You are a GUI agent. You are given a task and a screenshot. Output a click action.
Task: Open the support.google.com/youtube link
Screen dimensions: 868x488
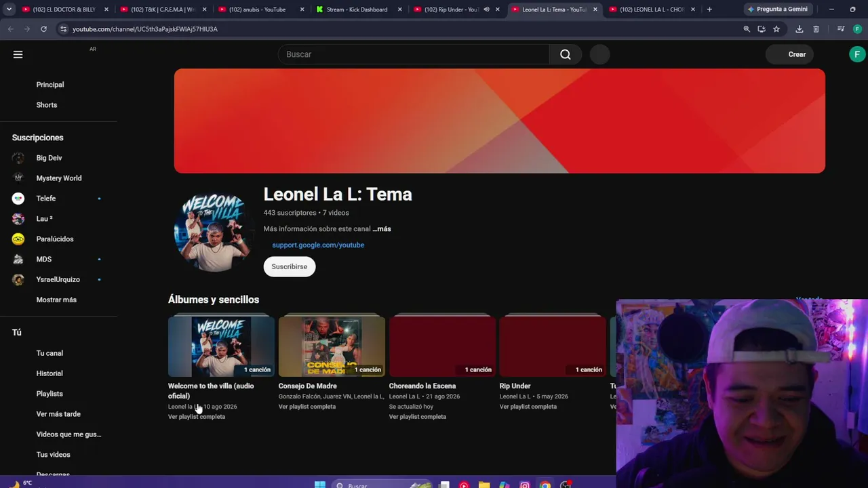318,245
